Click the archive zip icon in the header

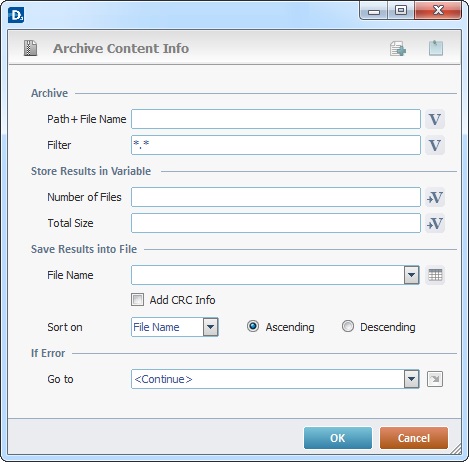30,48
